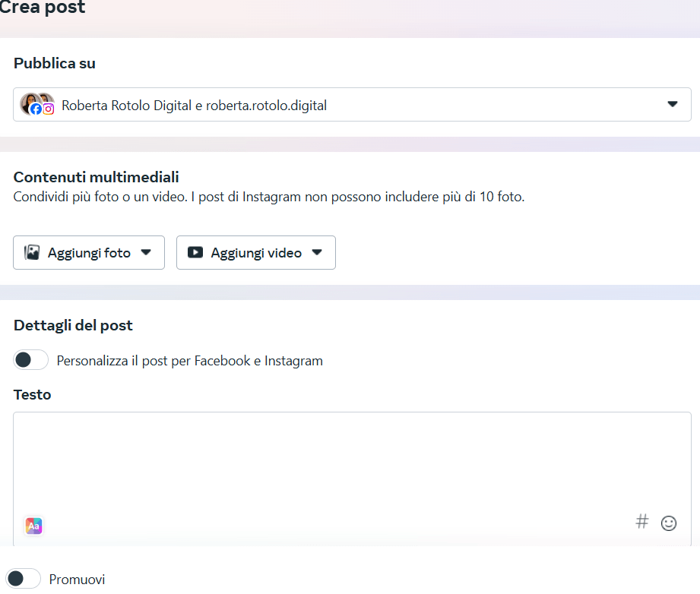This screenshot has width=700, height=594.
Task: Open the emoji picker smiley icon
Action: [x=669, y=523]
